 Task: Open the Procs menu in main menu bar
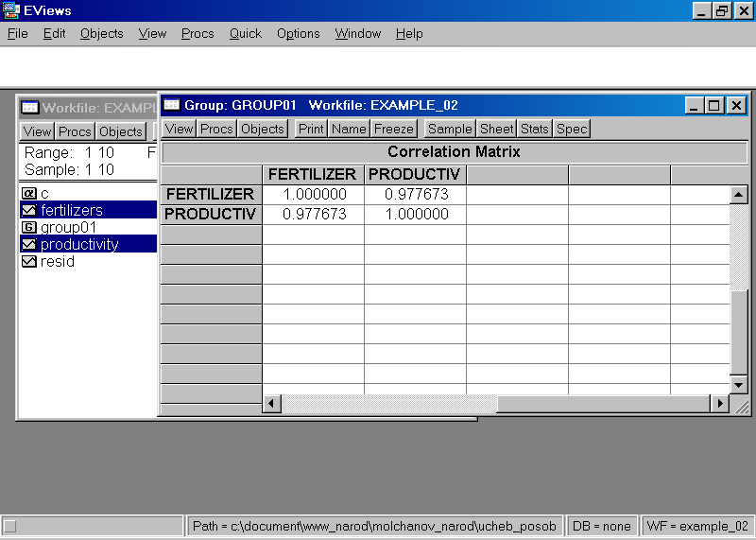198,34
